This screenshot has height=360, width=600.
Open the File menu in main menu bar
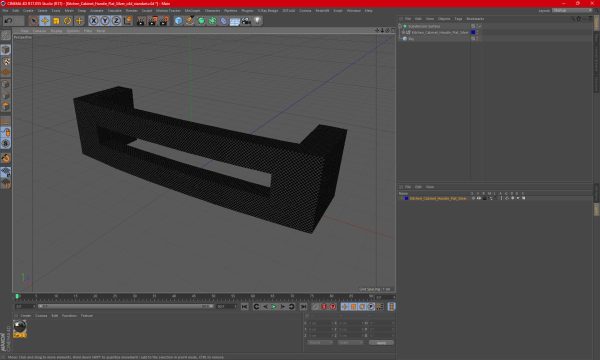pos(5,11)
